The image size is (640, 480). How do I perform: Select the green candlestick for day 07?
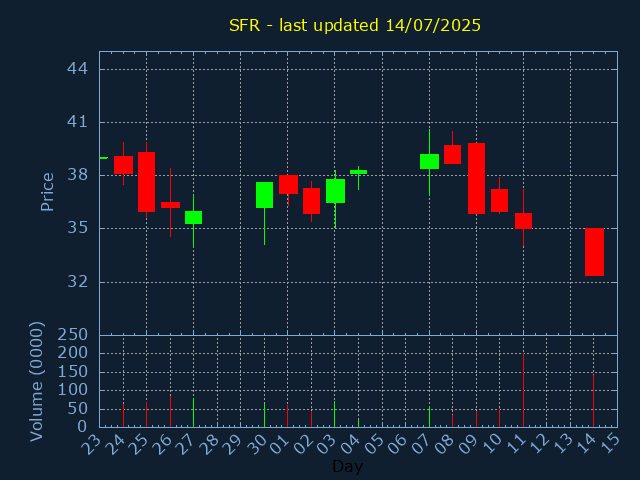(x=429, y=161)
